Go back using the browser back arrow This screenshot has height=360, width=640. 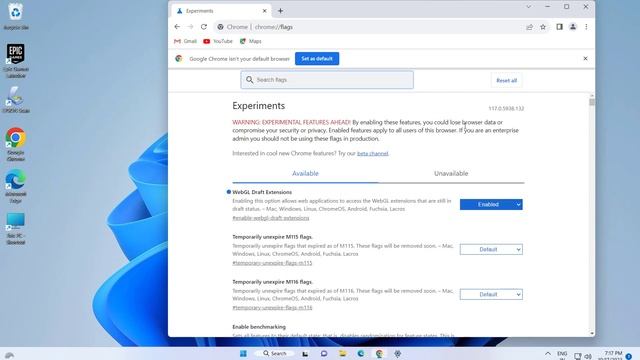(x=177, y=27)
